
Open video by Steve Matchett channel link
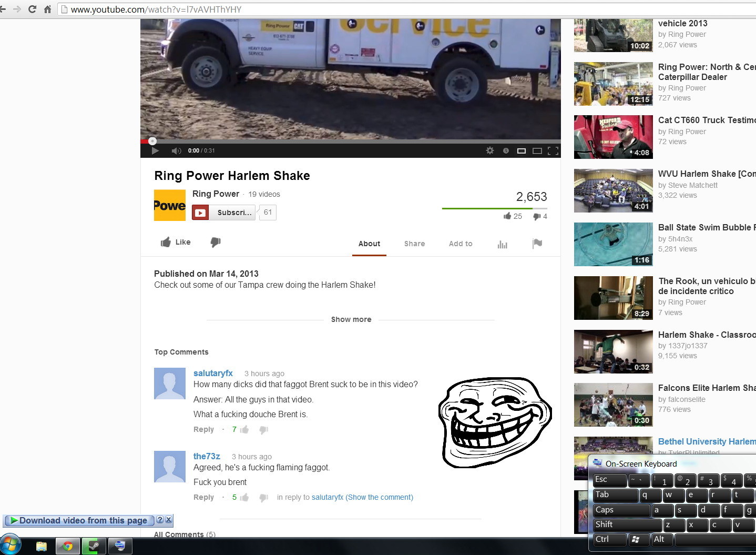click(x=692, y=185)
